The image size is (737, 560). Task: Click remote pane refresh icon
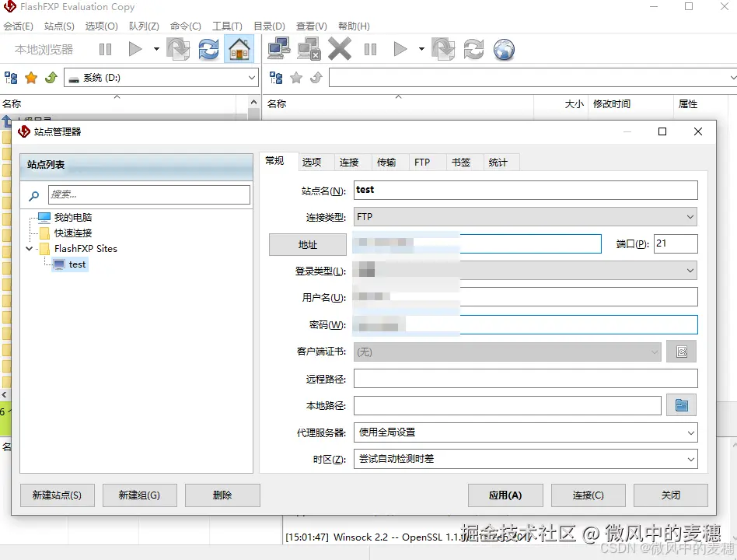coord(473,49)
